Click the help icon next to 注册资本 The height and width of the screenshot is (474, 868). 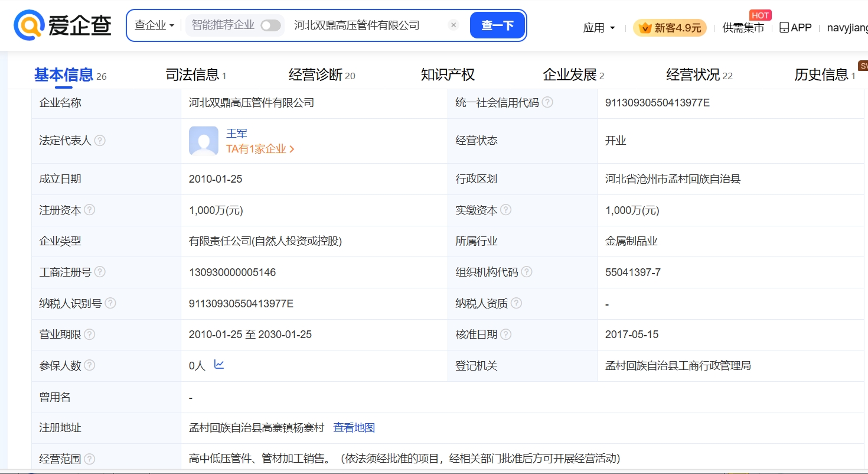coord(90,210)
